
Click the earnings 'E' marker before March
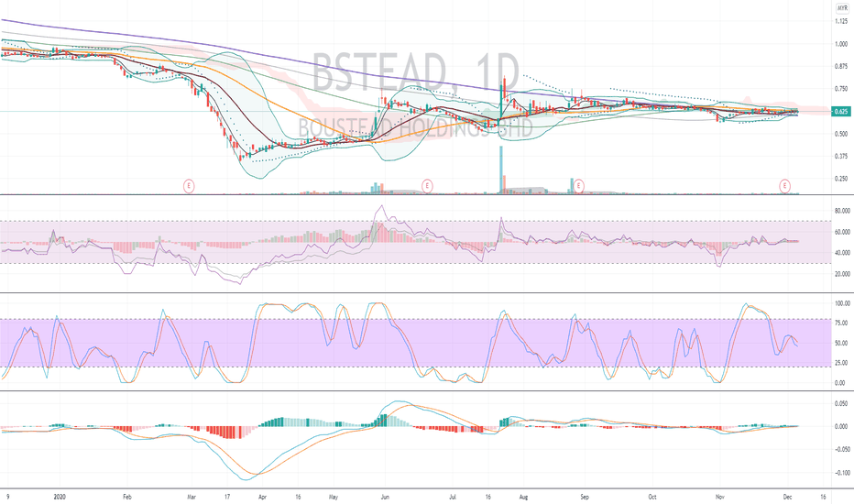pos(189,186)
